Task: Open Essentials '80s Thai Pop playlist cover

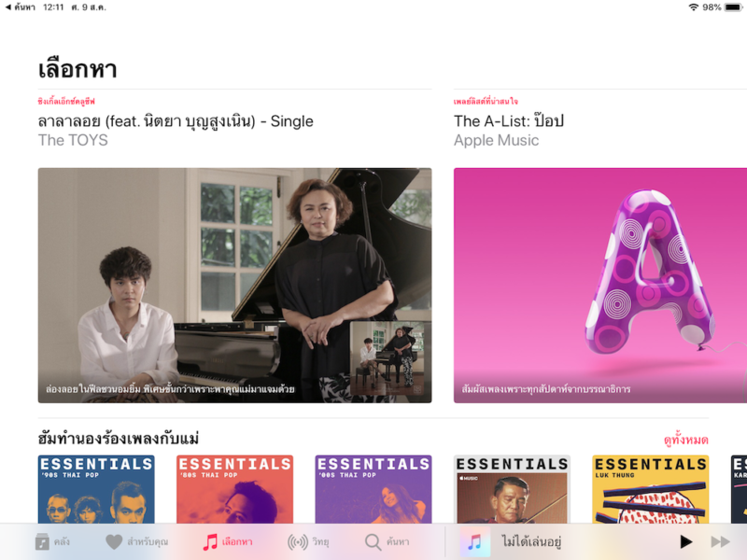Action: (x=235, y=489)
